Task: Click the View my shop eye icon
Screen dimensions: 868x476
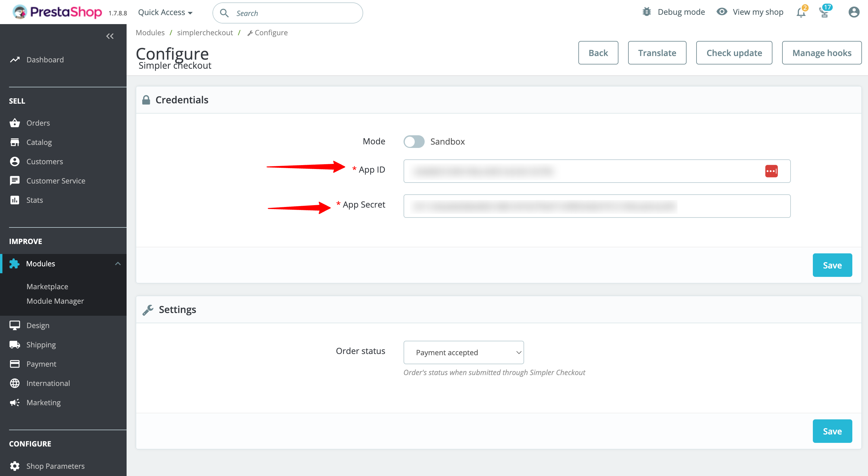Action: pos(722,12)
